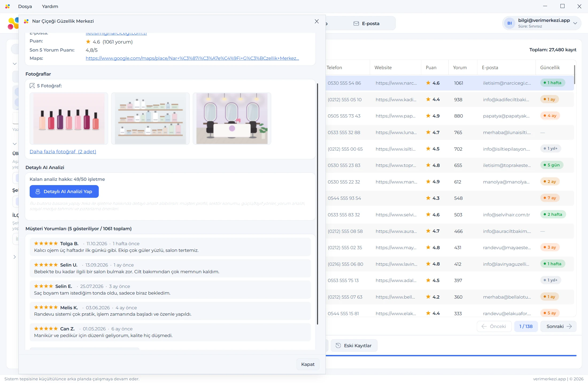
Task: Click the dialog's vertical scrollbar
Action: [x=318, y=204]
